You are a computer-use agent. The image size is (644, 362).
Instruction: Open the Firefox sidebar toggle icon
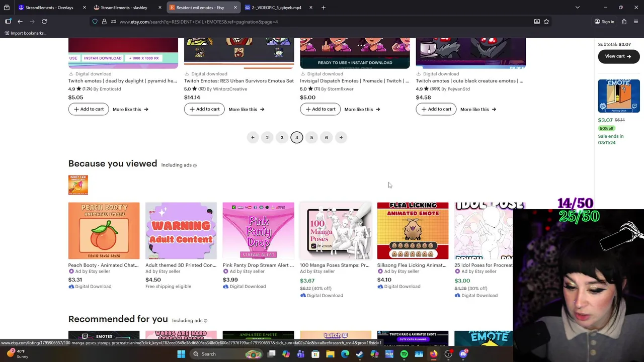click(x=8, y=22)
